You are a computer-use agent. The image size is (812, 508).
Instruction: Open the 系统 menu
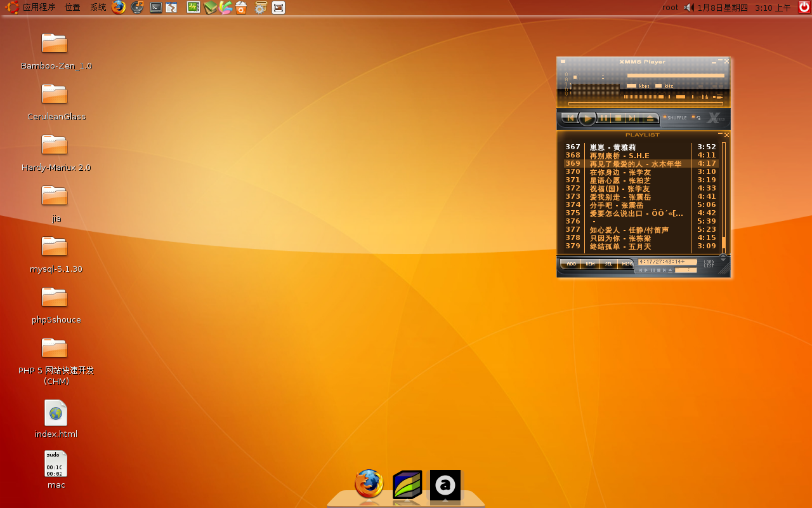pos(98,8)
